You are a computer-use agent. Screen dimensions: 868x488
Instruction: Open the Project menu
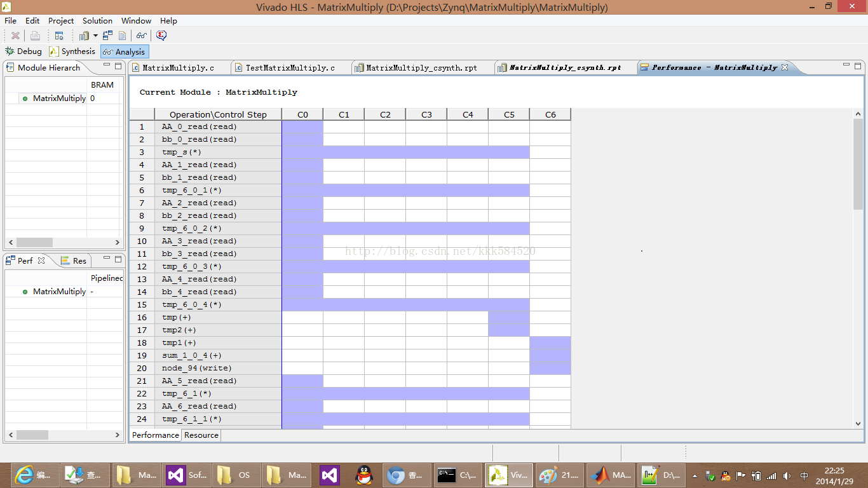coord(61,21)
